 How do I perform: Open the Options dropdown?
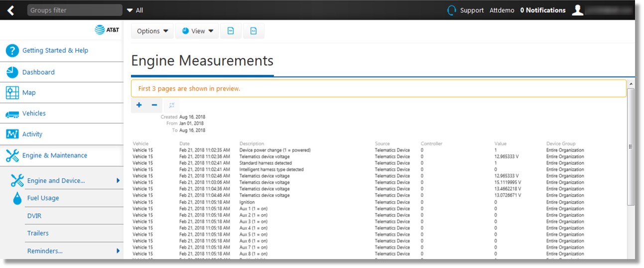point(152,31)
